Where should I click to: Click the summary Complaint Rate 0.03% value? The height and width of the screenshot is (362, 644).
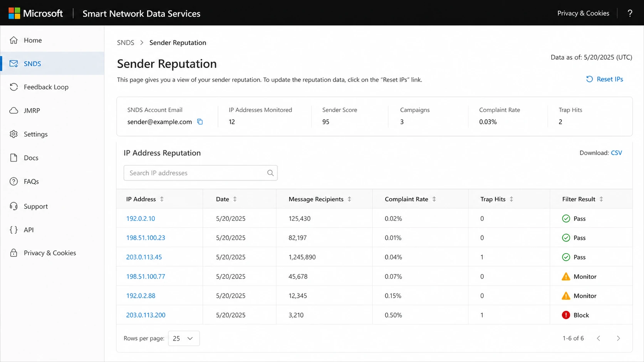(x=488, y=122)
